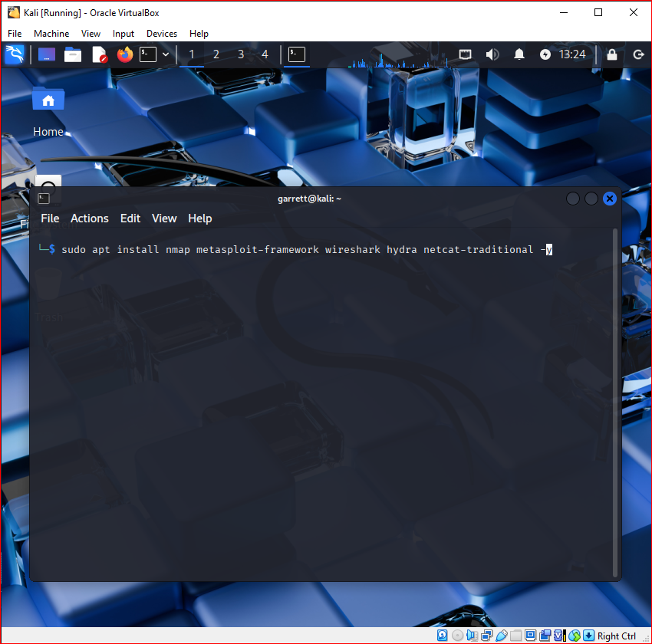Switch to workspace 3
The image size is (652, 644).
241,54
